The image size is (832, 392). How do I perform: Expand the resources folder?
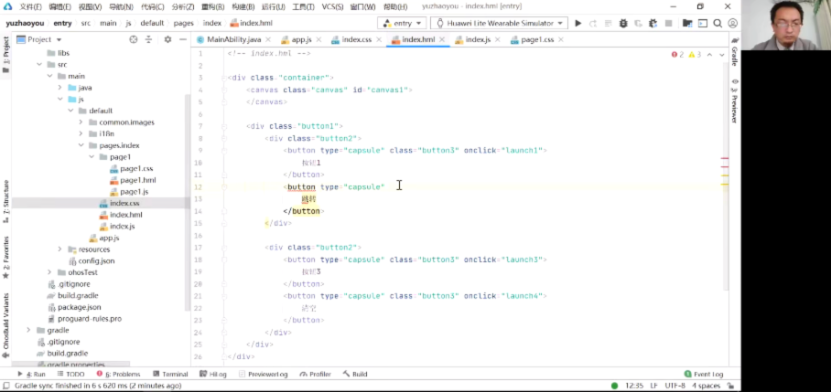point(59,249)
